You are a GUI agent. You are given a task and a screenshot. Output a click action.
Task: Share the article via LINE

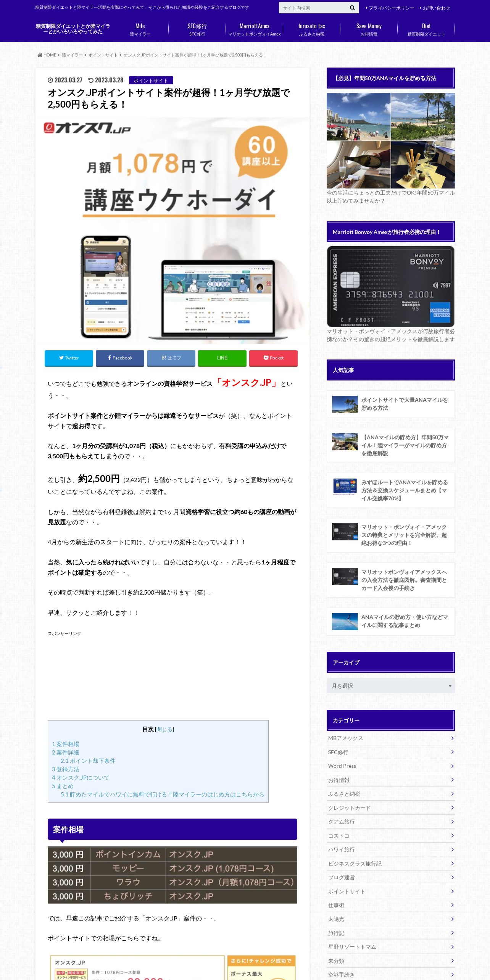click(222, 358)
